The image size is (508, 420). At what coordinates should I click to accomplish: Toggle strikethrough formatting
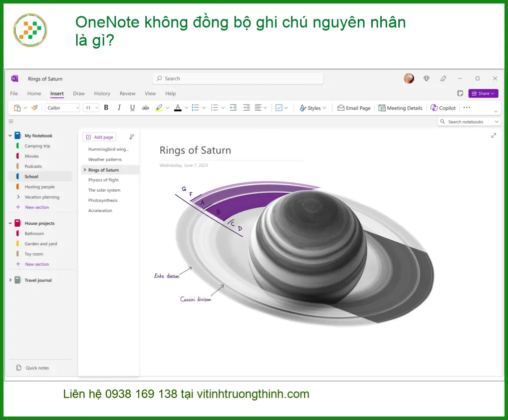(145, 108)
